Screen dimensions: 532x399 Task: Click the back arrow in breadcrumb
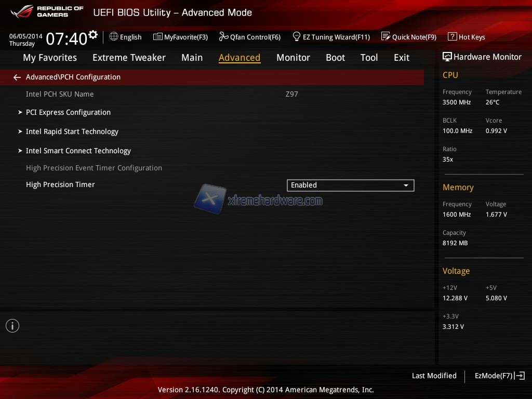point(17,77)
